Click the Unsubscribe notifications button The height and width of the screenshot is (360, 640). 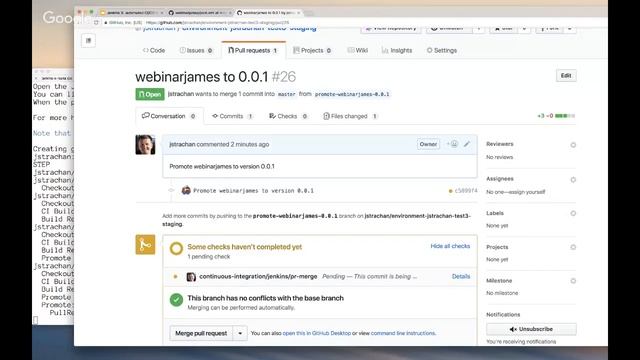[531, 329]
